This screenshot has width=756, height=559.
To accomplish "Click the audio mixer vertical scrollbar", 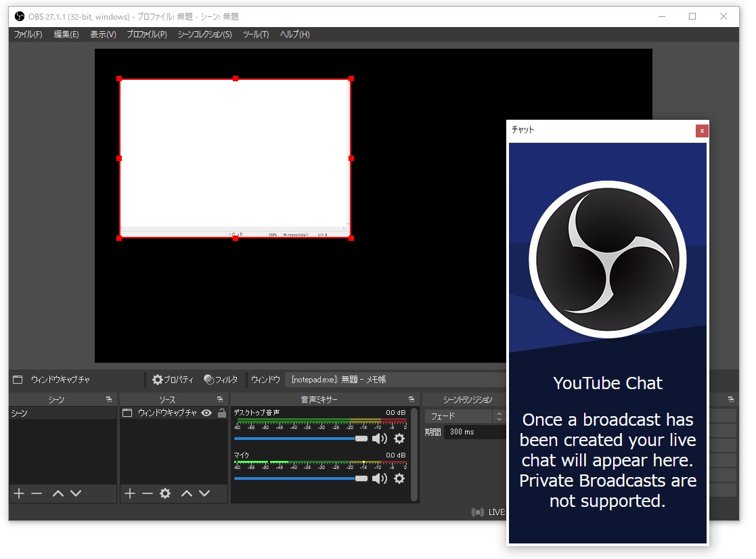I will (414, 454).
